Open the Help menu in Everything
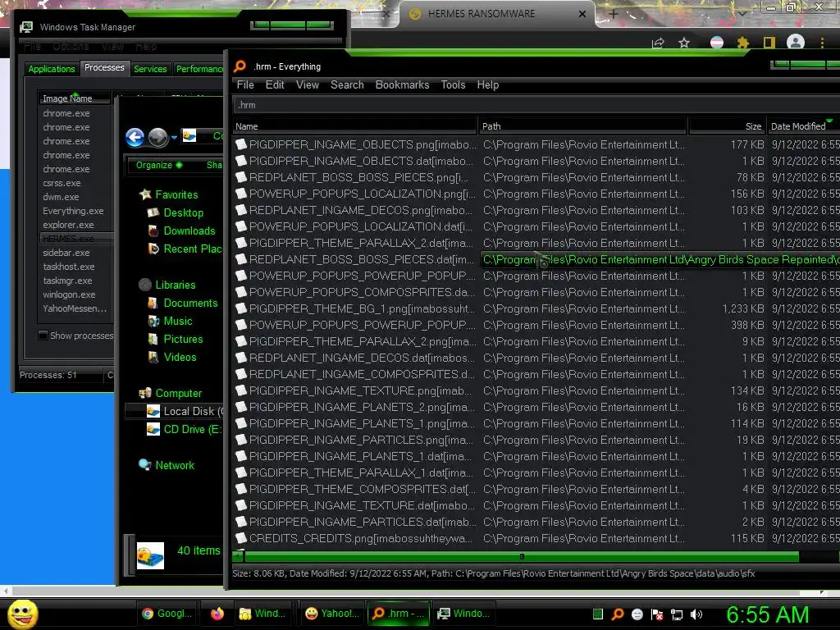The image size is (840, 630). [x=488, y=84]
